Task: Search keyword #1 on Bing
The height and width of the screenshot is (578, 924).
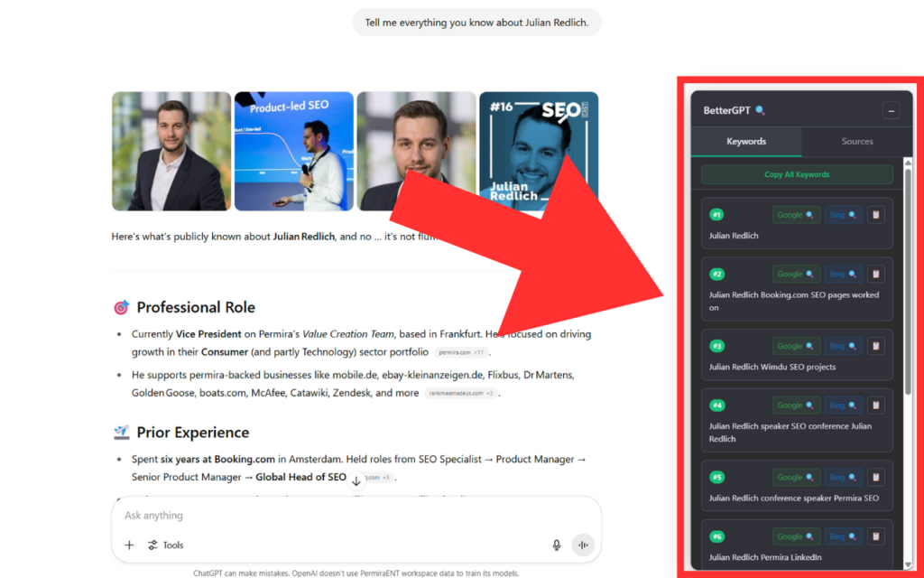Action: pyautogui.click(x=844, y=215)
